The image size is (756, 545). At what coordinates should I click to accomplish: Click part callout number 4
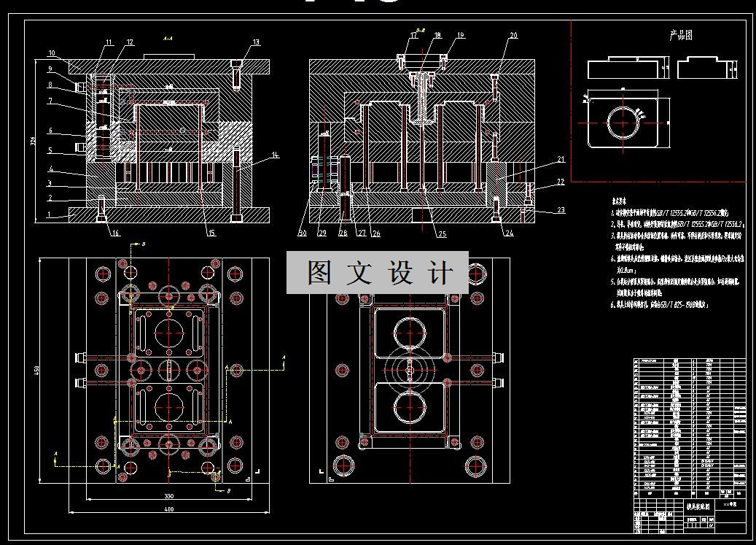click(x=50, y=169)
